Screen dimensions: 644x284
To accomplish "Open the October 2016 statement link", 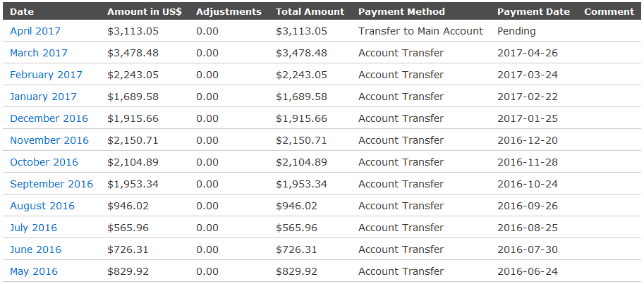I will (x=44, y=162).
